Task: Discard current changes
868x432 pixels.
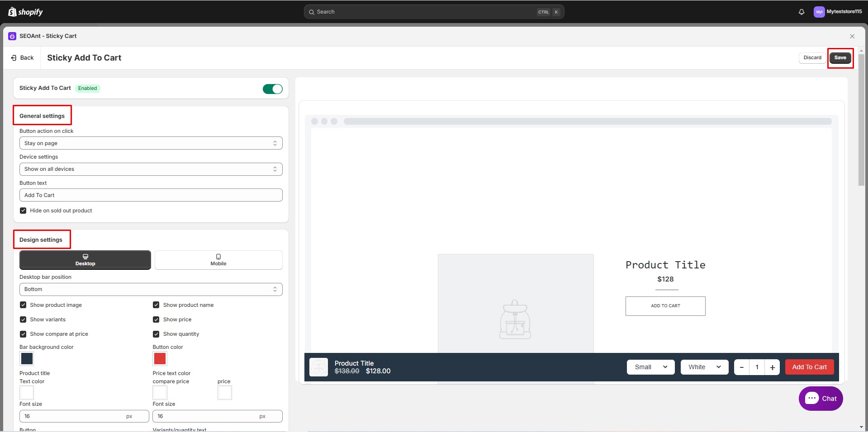Action: 812,57
